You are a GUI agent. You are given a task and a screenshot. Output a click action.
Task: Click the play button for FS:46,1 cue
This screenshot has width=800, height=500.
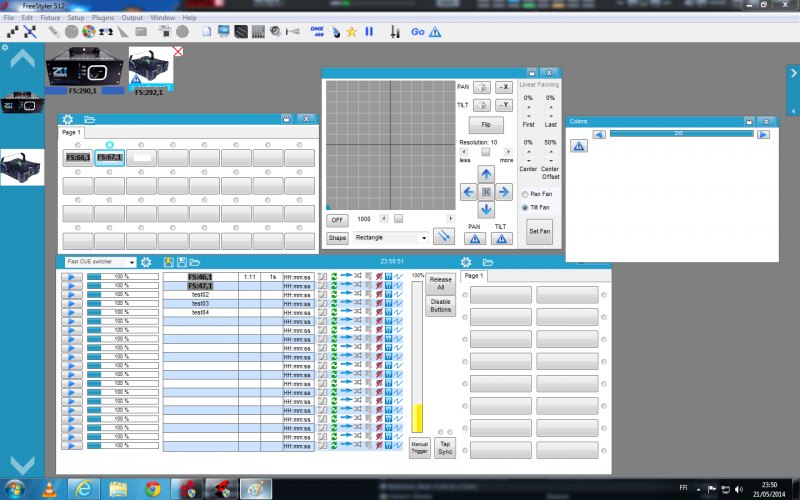72,277
